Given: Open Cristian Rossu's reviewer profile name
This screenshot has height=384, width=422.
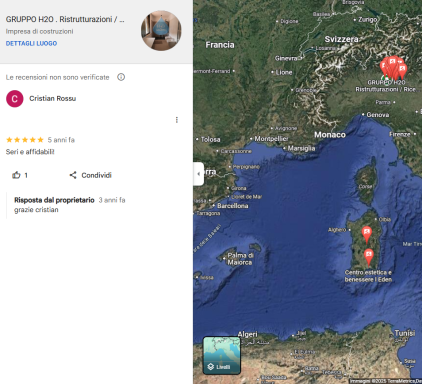Looking at the screenshot, I should [53, 98].
